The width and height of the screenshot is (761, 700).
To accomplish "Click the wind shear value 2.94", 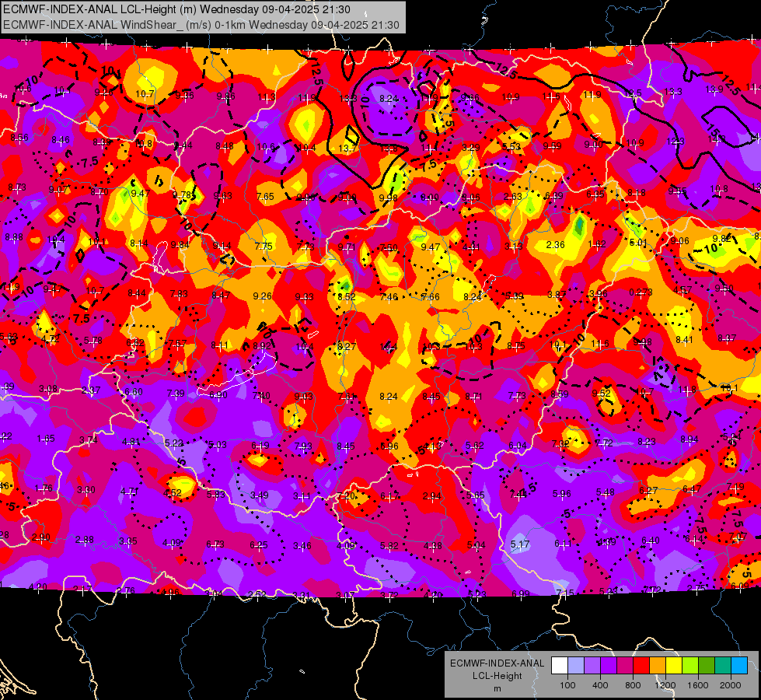I will click(x=431, y=496).
